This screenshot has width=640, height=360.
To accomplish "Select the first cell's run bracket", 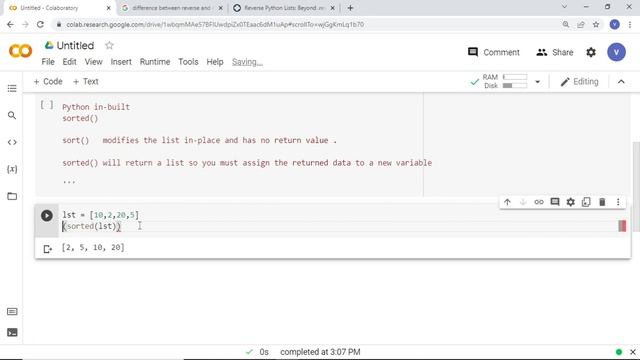I will point(47,105).
